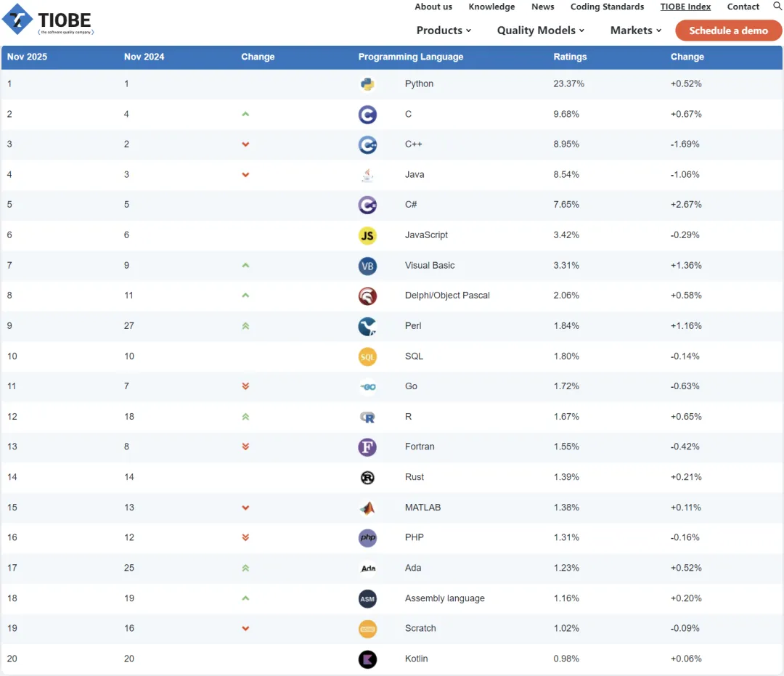Screen dimensions: 784x676
Task: Click the MATLAB logo icon
Action: (367, 508)
